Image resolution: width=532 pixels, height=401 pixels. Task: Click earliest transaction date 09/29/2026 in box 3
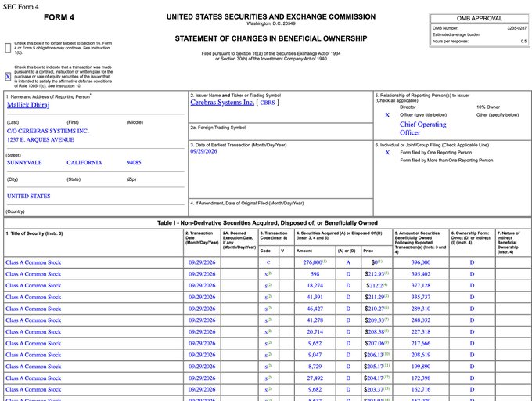click(x=203, y=151)
